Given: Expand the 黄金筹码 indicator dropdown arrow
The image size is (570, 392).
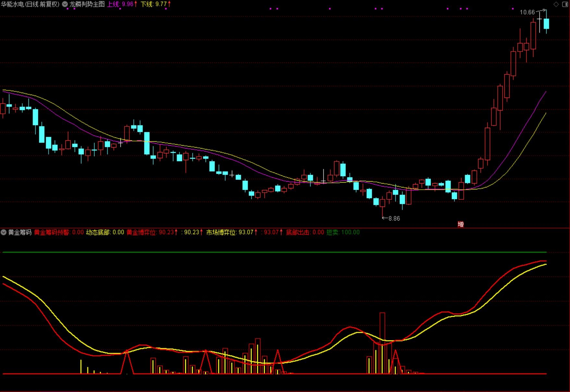Looking at the screenshot, I should (4, 232).
